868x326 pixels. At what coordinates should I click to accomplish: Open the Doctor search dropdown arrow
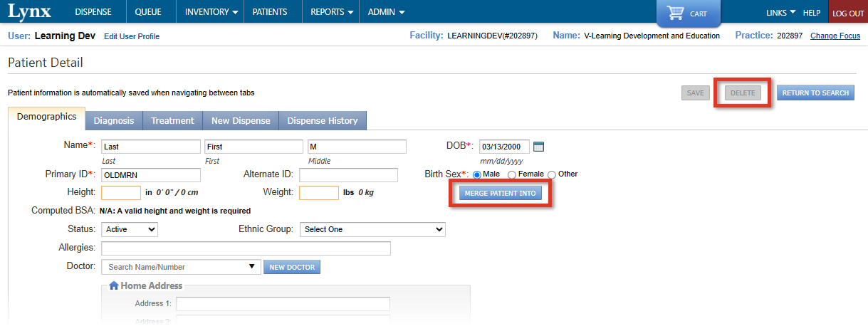251,267
